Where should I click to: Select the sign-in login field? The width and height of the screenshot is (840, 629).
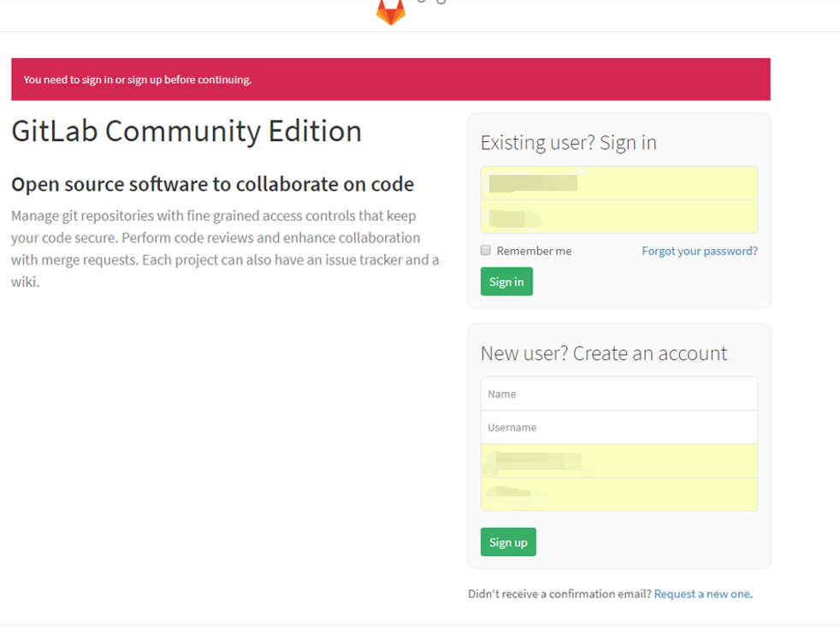(x=619, y=183)
